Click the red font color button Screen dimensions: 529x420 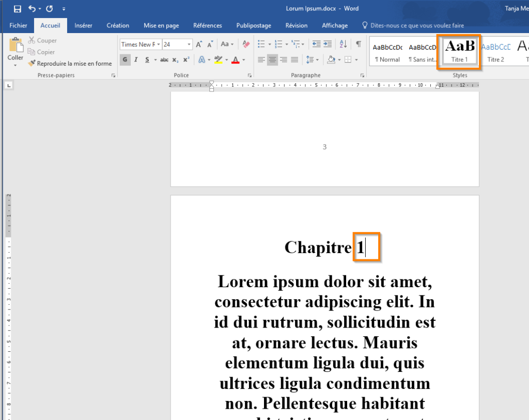click(x=236, y=60)
